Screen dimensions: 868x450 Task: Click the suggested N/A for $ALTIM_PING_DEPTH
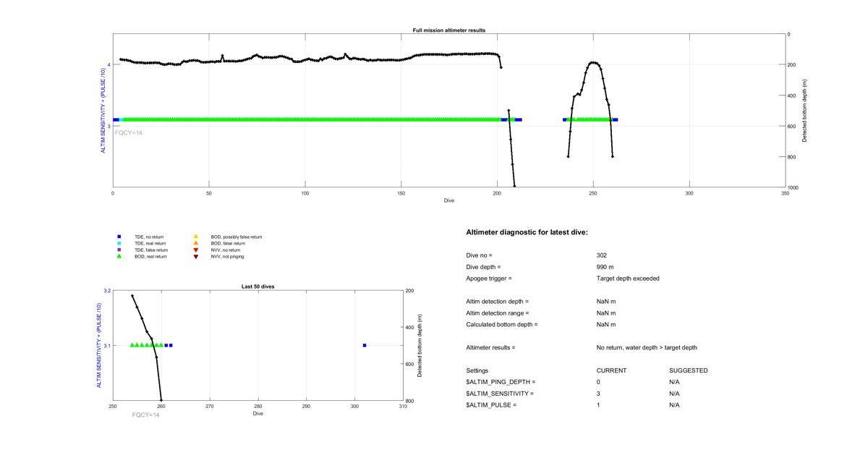point(674,382)
